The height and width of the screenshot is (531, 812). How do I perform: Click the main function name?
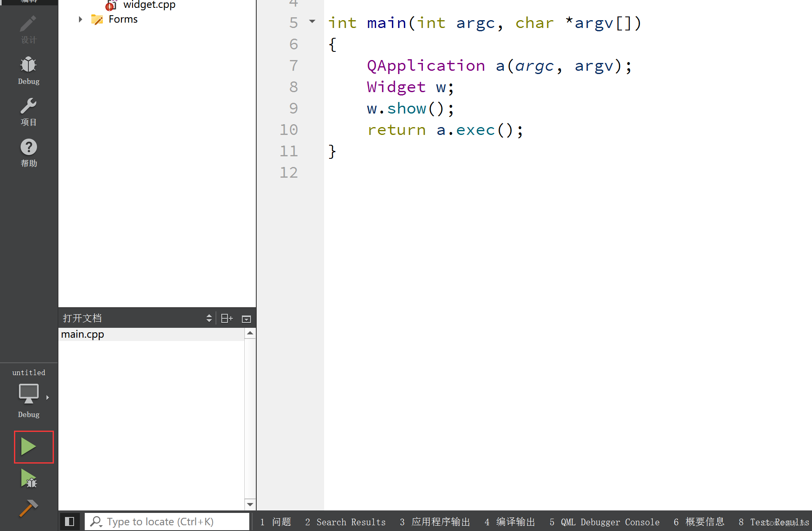pyautogui.click(x=386, y=23)
